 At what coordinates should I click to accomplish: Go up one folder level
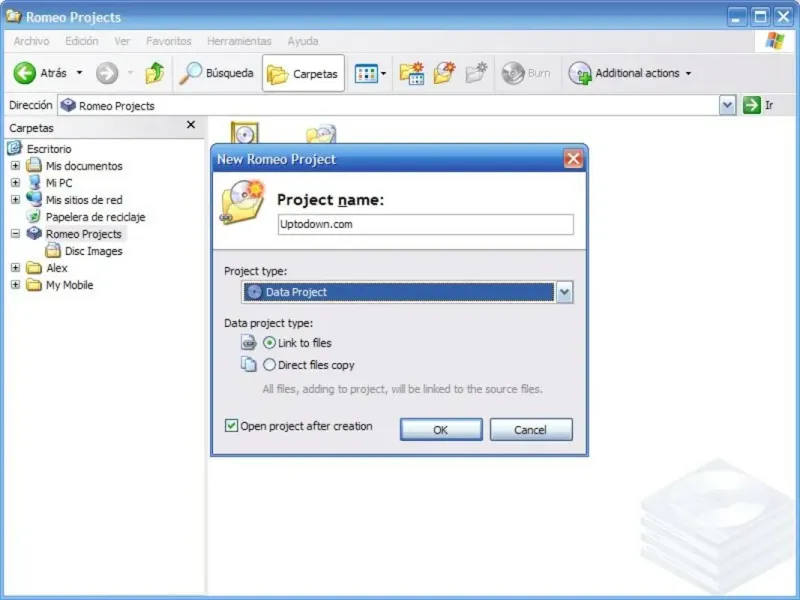click(x=155, y=73)
